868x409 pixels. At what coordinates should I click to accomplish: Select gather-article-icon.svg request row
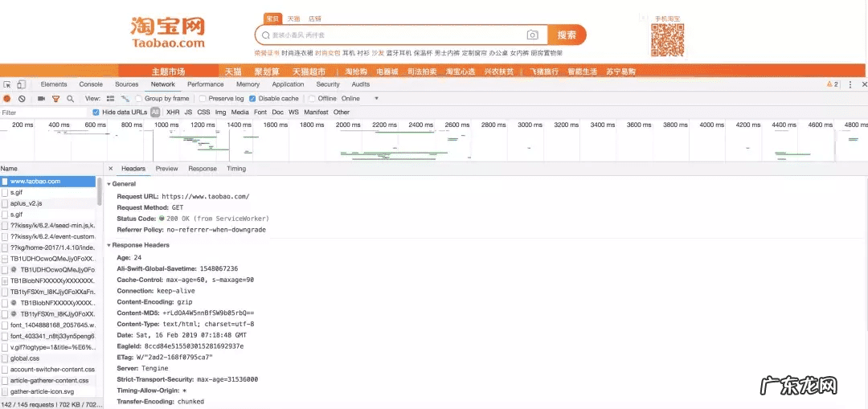[x=48, y=391]
